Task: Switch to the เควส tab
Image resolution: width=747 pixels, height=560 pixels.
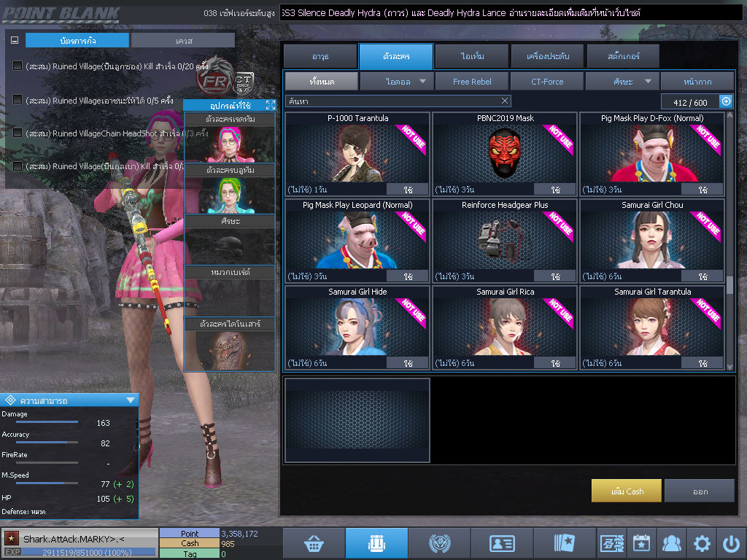Action: [x=183, y=41]
